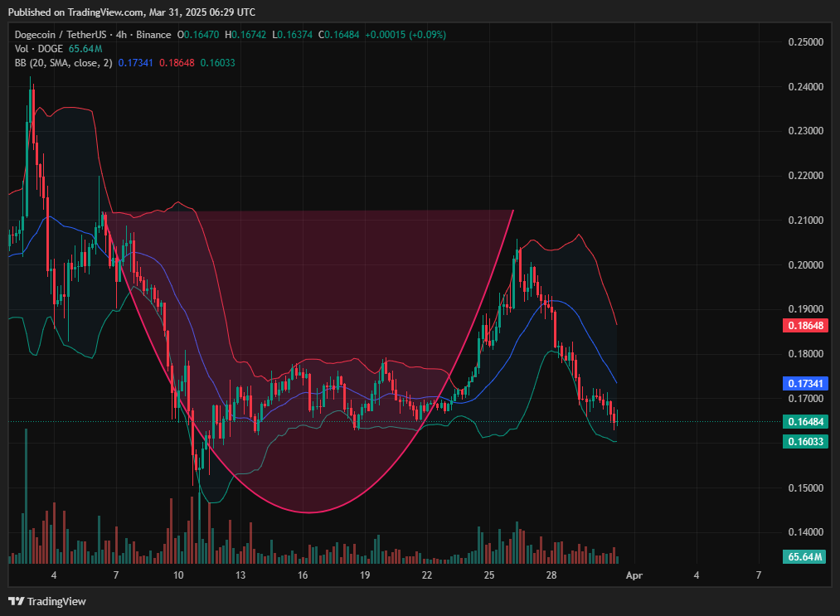
Task: Click the green 0.16033 price axis tag
Action: tap(804, 442)
